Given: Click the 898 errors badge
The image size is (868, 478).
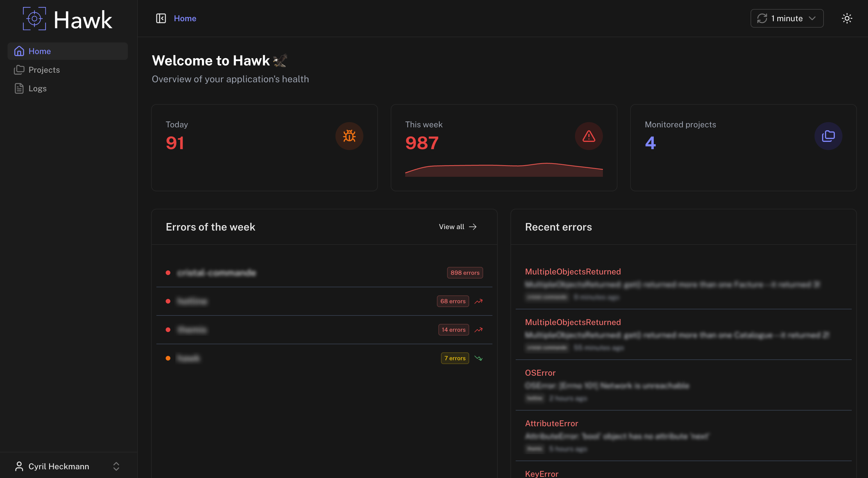Looking at the screenshot, I should coord(464,273).
